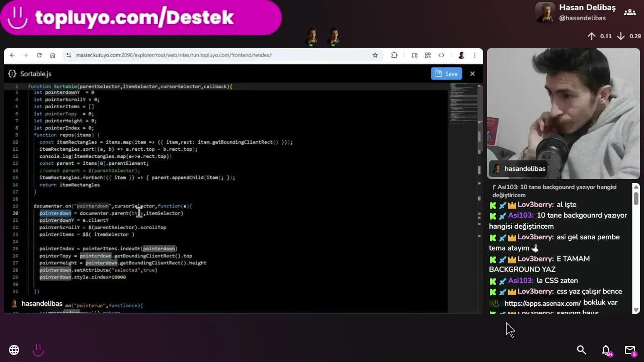
Task: Open the code brackets extension icon
Action: 441,55
